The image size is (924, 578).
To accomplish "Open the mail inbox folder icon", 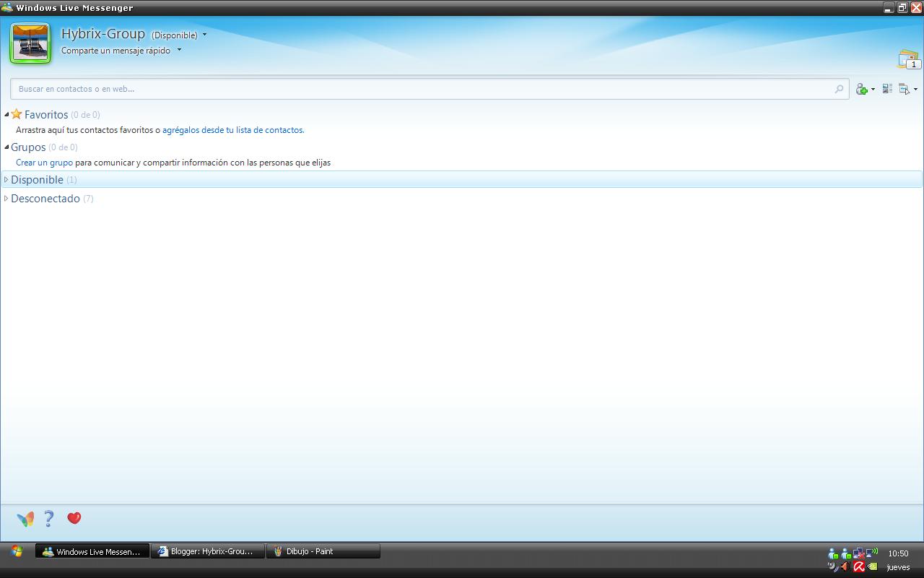I will click(x=908, y=59).
